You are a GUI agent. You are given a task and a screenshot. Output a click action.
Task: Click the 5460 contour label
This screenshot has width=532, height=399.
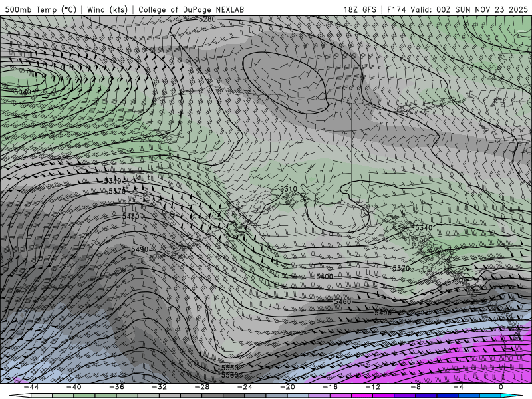(x=342, y=302)
